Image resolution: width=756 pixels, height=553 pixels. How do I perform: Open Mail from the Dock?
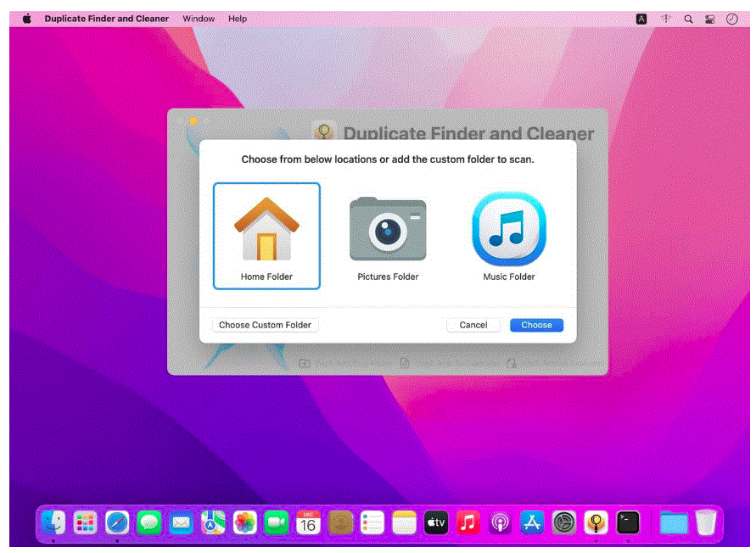coord(181,522)
